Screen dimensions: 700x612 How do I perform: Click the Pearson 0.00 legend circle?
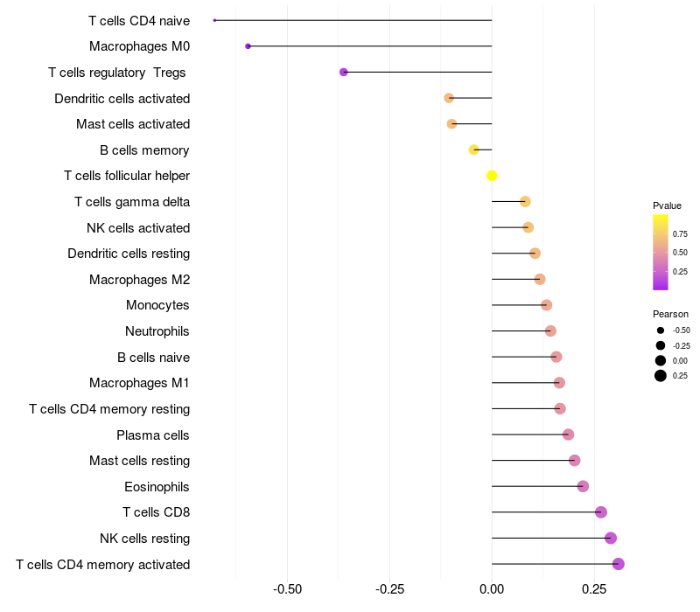point(661,360)
